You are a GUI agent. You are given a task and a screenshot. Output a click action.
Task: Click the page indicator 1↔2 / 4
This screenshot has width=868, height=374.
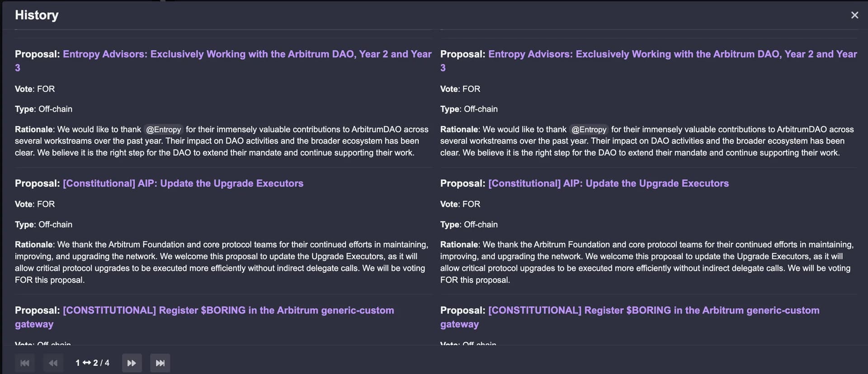tap(92, 363)
